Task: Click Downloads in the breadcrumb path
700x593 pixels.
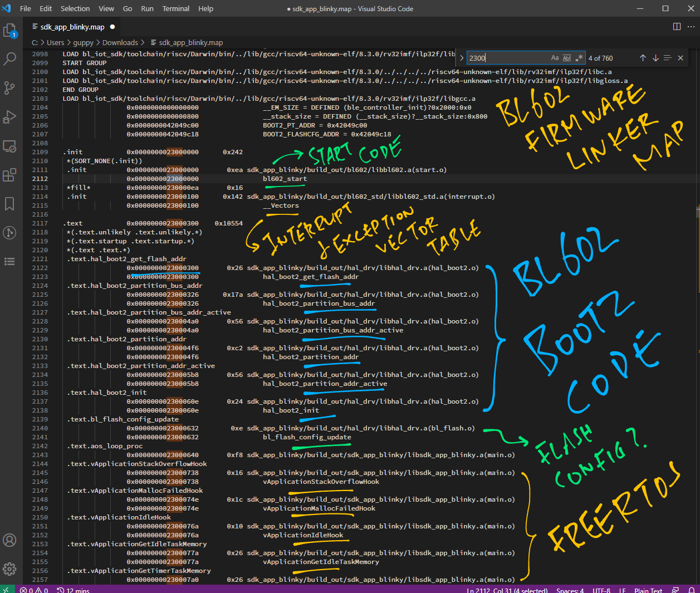Action: 120,42
